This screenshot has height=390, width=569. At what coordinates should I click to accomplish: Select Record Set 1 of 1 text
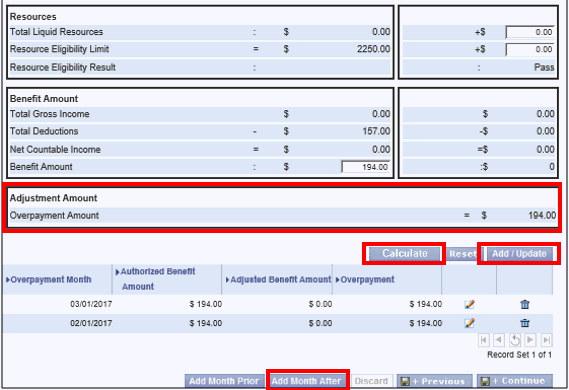point(519,355)
